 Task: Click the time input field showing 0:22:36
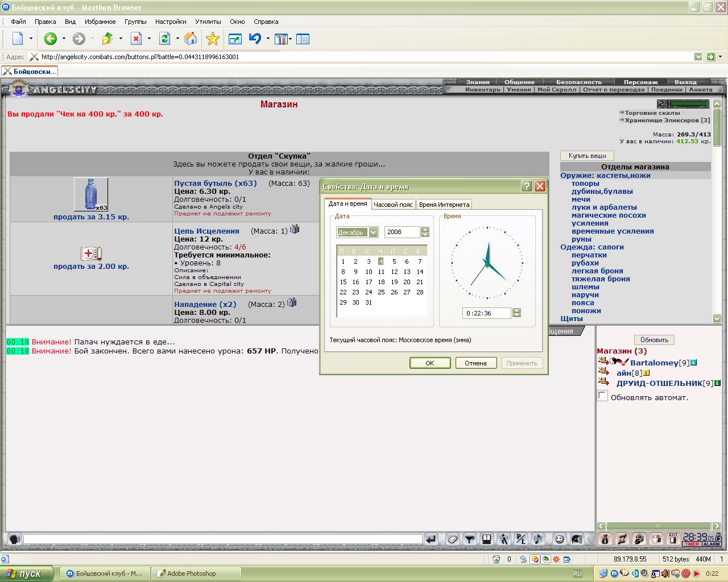pyautogui.click(x=487, y=313)
